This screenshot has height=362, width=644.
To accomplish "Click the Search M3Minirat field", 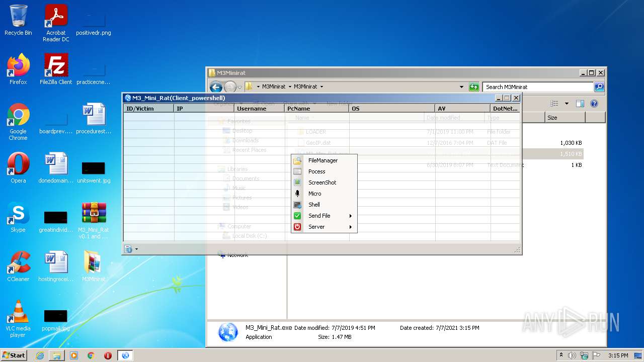I will (538, 87).
